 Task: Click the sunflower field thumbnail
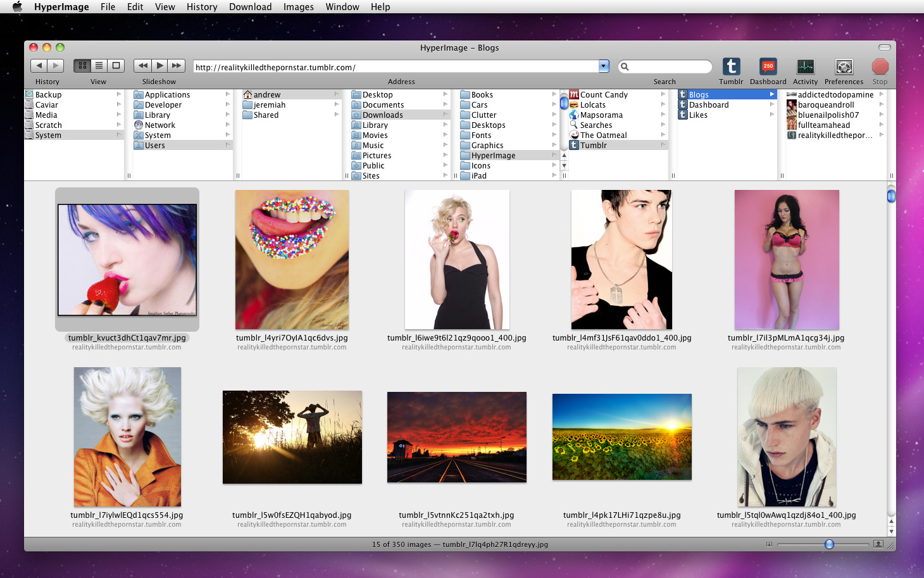click(x=621, y=437)
